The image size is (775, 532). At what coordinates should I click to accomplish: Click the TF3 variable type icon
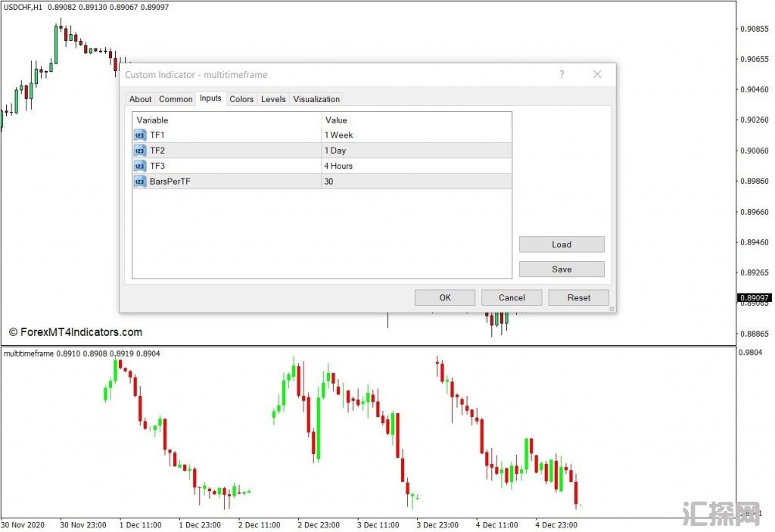coord(140,166)
